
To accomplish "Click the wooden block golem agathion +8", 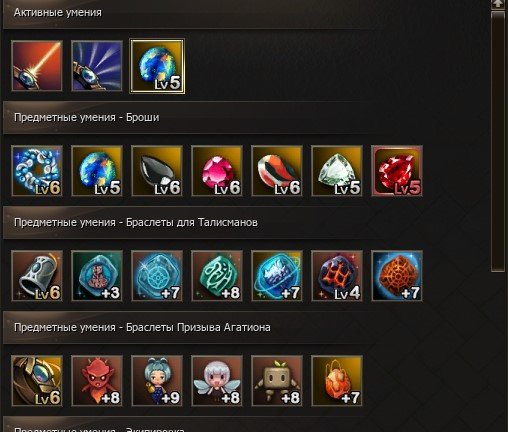I will point(277,381).
